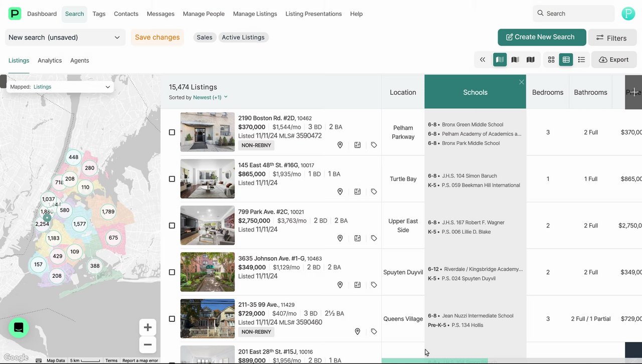Open the profile avatar menu
Screen dimensions: 642x364
[628, 14]
